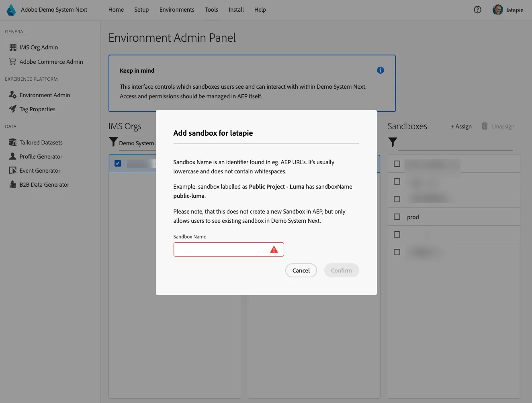Open the Environments menu

177,10
